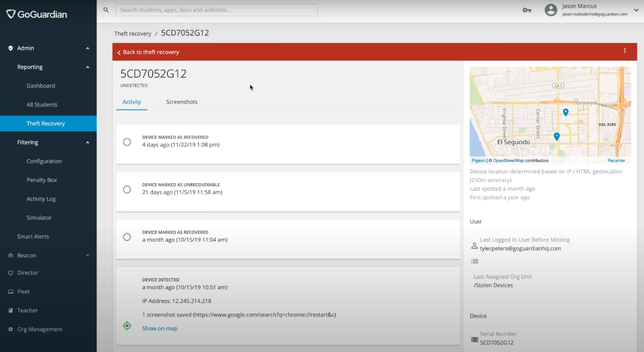The width and height of the screenshot is (644, 352).
Task: Collapse the Admin section chevron
Action: click(x=87, y=48)
